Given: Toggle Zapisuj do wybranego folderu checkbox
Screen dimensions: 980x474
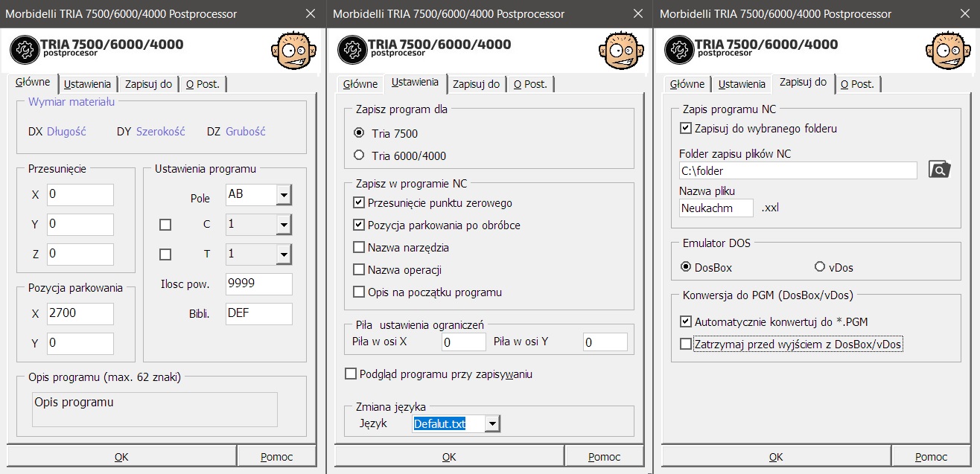Looking at the screenshot, I should [x=686, y=128].
